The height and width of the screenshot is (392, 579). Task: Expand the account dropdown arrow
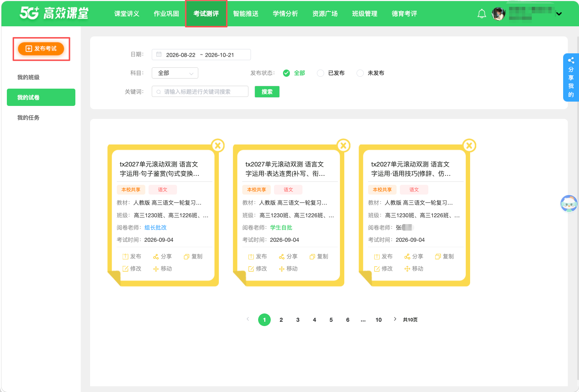pos(559,14)
